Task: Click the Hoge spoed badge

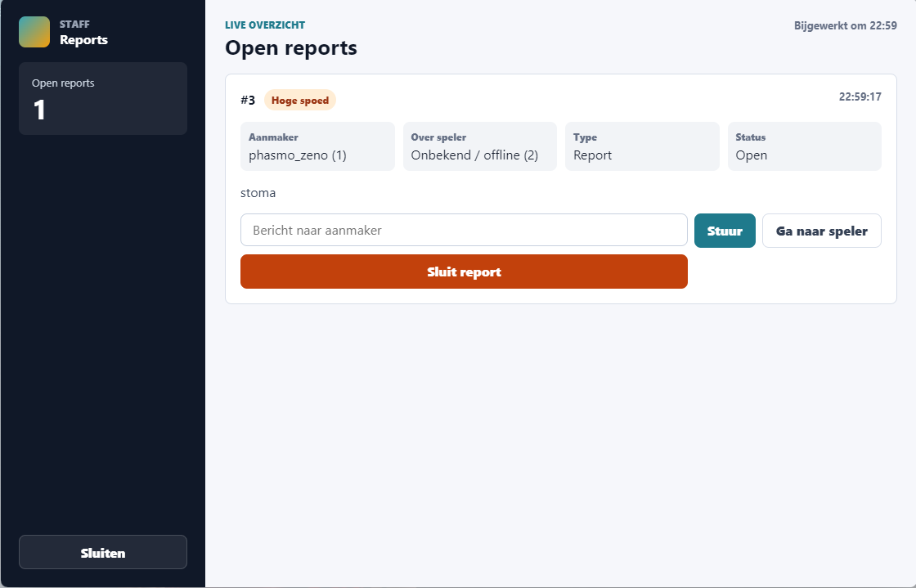Action: (x=299, y=101)
